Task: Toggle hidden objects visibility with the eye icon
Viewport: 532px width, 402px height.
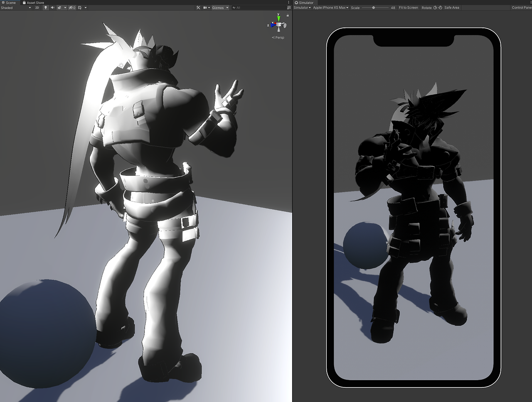Action: (x=72, y=8)
